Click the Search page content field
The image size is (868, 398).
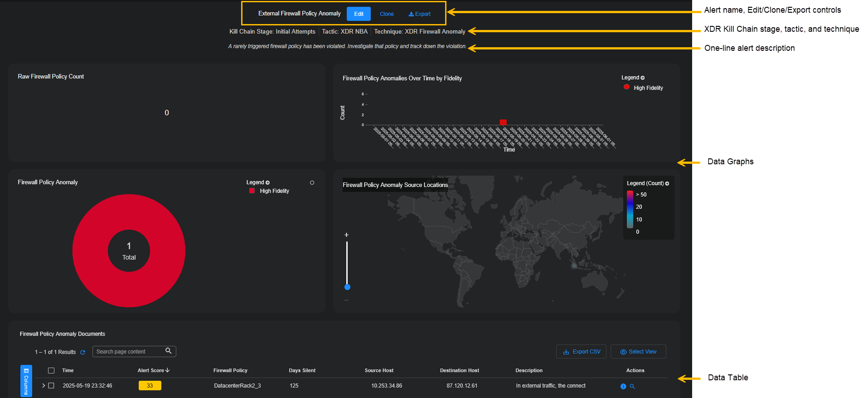point(128,352)
